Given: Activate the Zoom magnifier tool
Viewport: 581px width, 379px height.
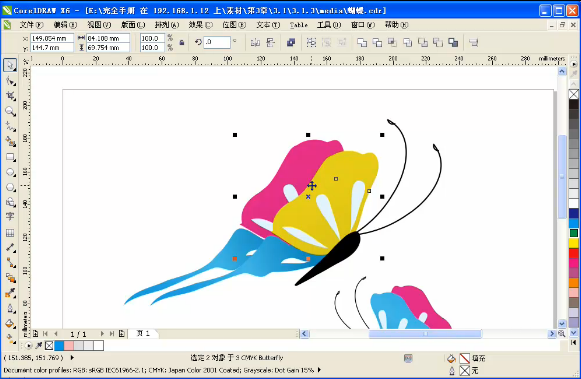Looking at the screenshot, I should pyautogui.click(x=10, y=111).
